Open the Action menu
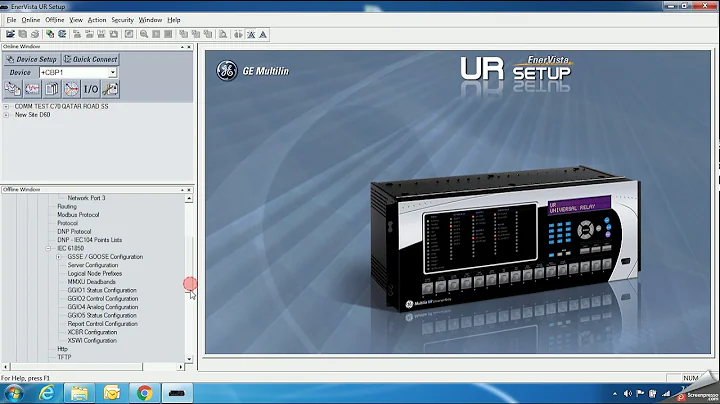This screenshot has height=404, width=720. tap(96, 20)
